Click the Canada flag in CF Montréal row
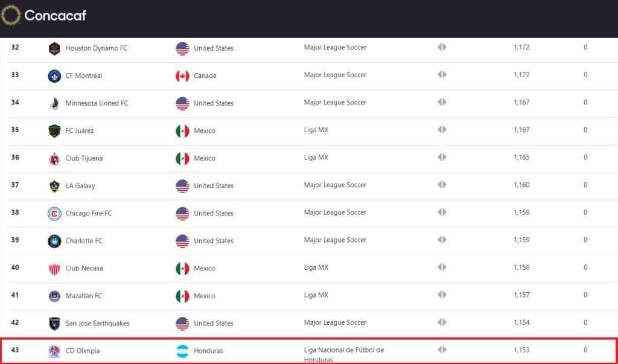618x364 pixels. [x=182, y=76]
